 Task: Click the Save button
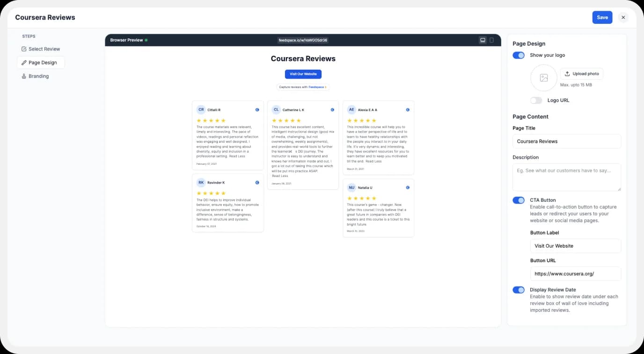click(602, 17)
